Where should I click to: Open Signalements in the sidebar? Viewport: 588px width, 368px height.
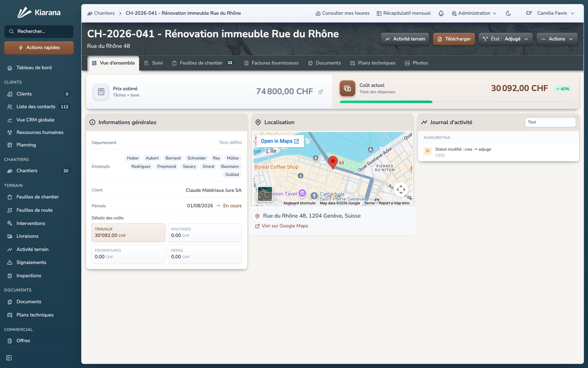coord(39,262)
